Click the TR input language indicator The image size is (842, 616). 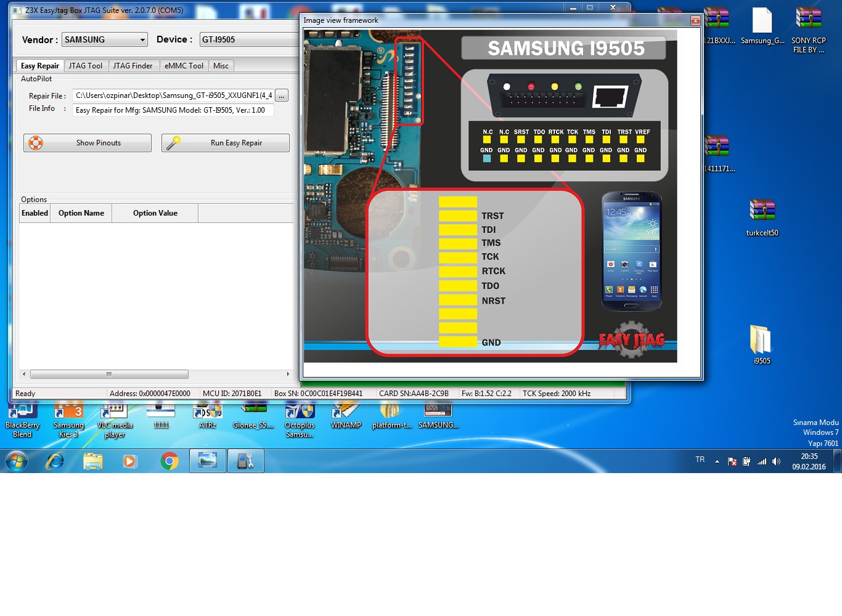(700, 460)
